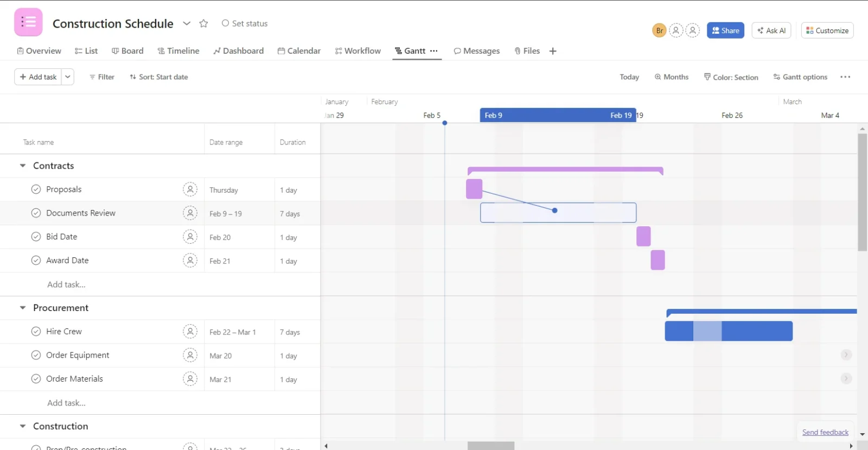Change the Sort: Start date setting
This screenshot has width=868, height=450.
(159, 77)
